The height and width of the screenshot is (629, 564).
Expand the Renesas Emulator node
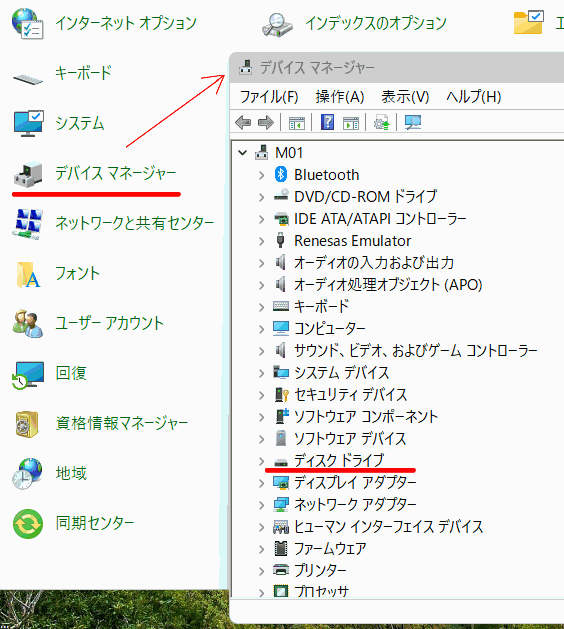[262, 241]
